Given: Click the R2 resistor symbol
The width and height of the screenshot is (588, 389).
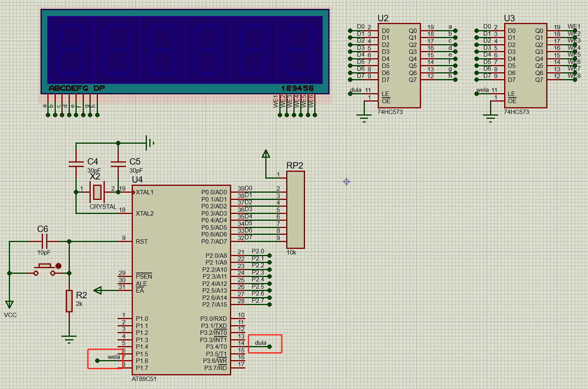Looking at the screenshot, I should tap(69, 301).
